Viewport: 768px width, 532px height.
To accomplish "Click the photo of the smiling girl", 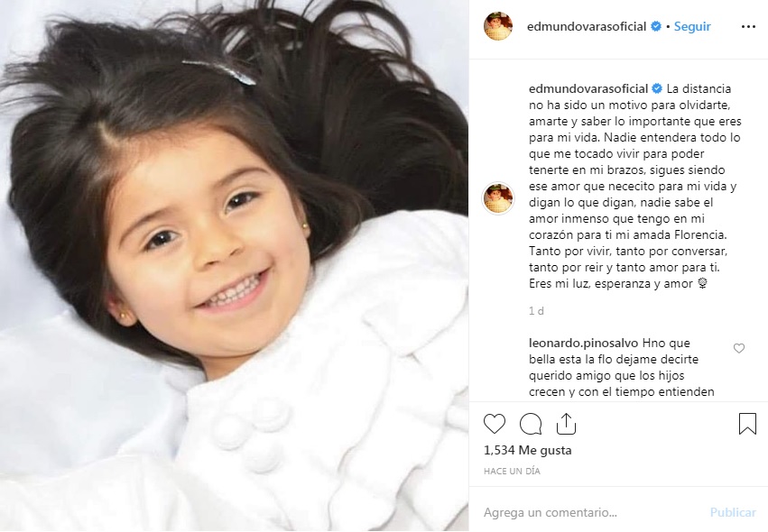I will 234,266.
